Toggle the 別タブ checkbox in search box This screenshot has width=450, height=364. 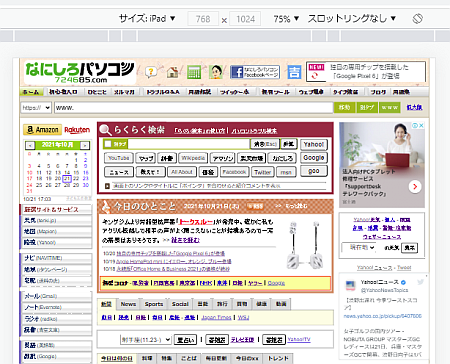[x=108, y=144]
